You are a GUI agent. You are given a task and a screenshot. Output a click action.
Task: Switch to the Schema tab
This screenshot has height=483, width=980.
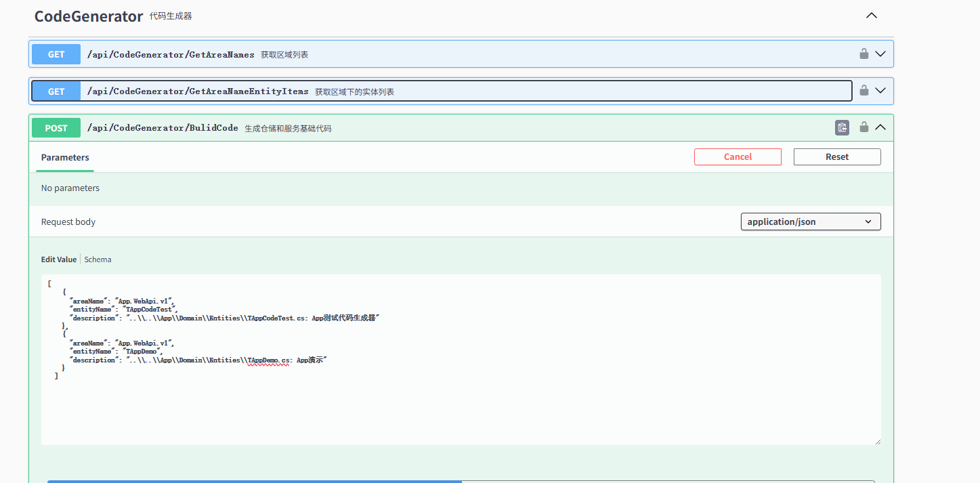98,259
